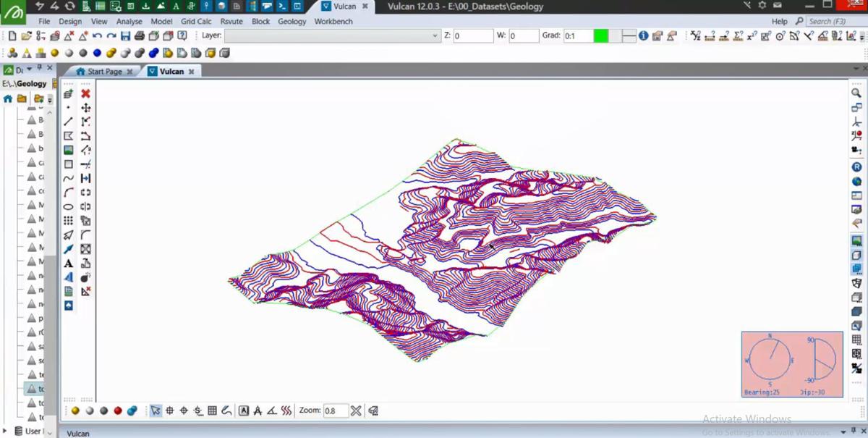Click the Z value input field

pos(473,35)
